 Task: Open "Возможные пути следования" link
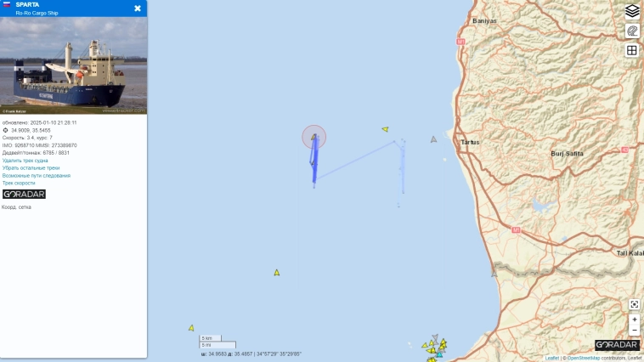click(x=37, y=175)
